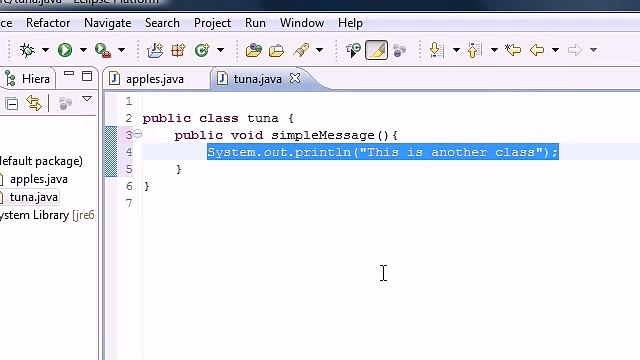Close the tuna.java tab
The image size is (640, 360).
(x=295, y=78)
